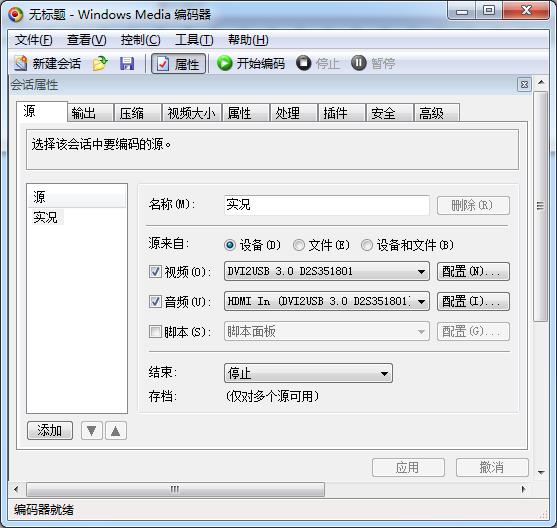557x528 pixels.
Task: Uncheck the 视频 video checkbox
Action: [155, 272]
